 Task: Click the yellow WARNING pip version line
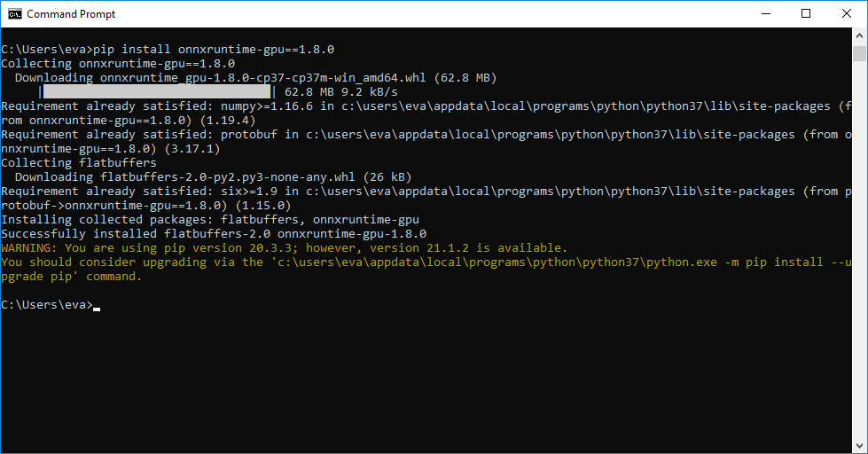(x=284, y=248)
